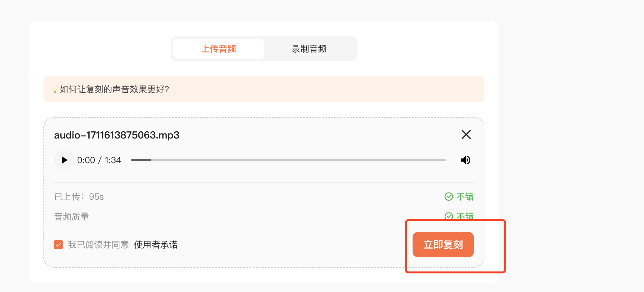
Task: Toggle the 我已阅读并同意 agreement checkbox
Action: (x=58, y=245)
